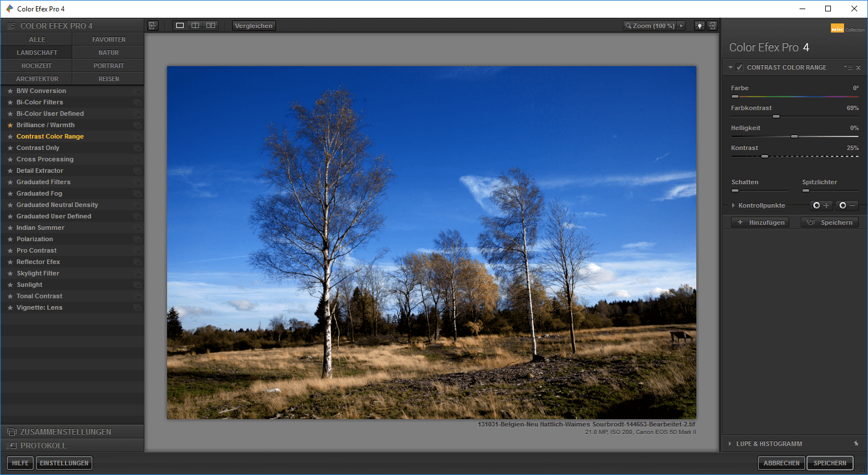Hide the right adjustment panel
868x475 pixels.
712,26
